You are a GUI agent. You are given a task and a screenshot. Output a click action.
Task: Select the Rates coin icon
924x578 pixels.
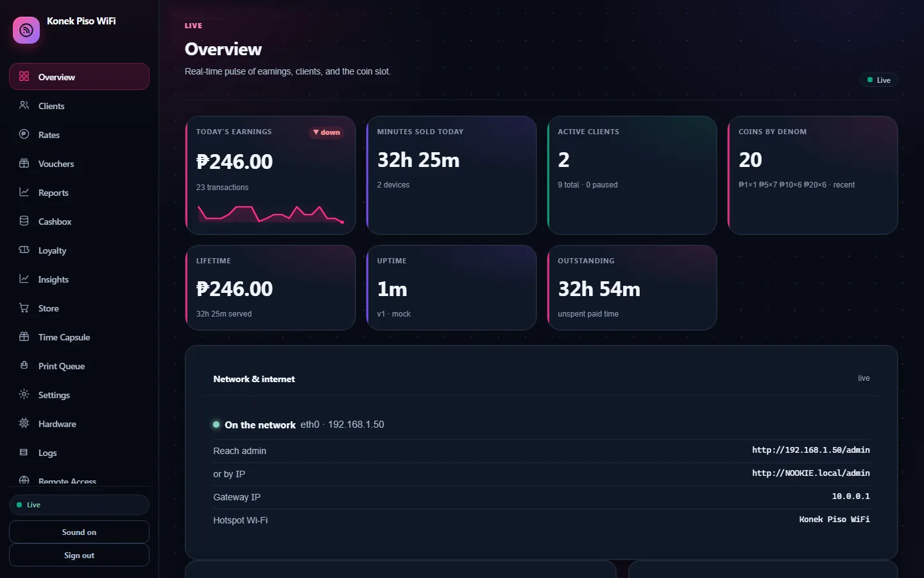pyautogui.click(x=24, y=134)
